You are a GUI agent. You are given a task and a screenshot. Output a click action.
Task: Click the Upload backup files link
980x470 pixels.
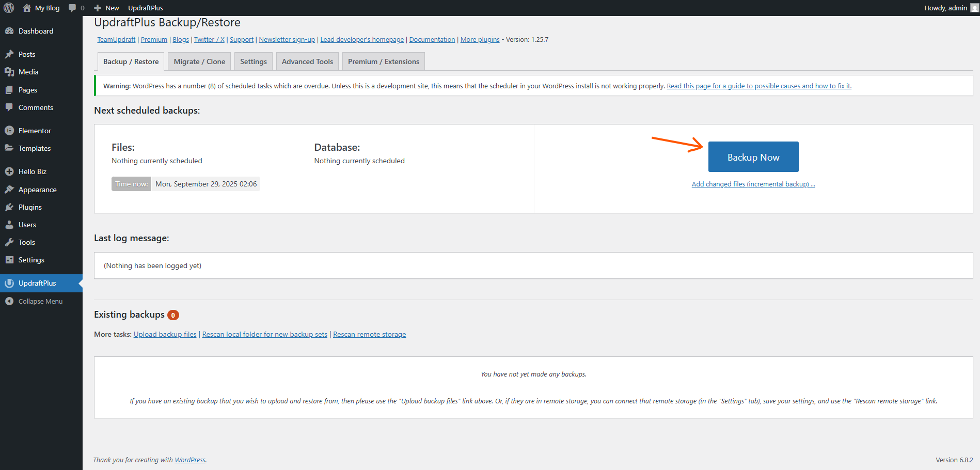click(165, 335)
